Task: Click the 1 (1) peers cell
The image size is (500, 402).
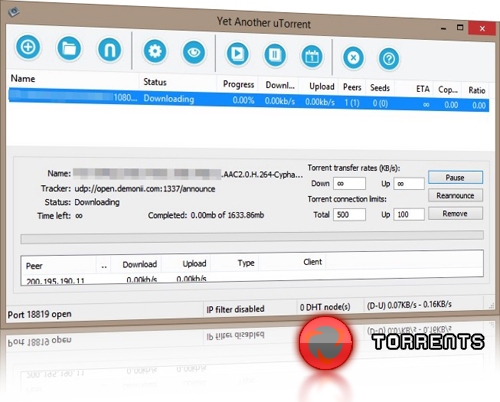Action: 352,103
